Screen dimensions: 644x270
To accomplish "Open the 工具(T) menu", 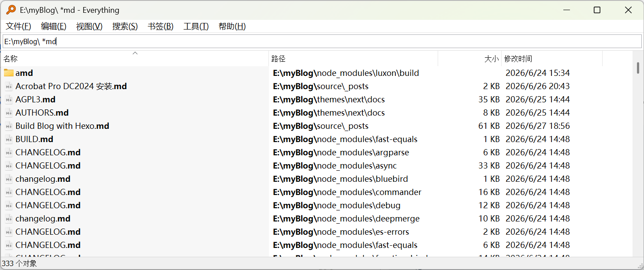I will 196,26.
